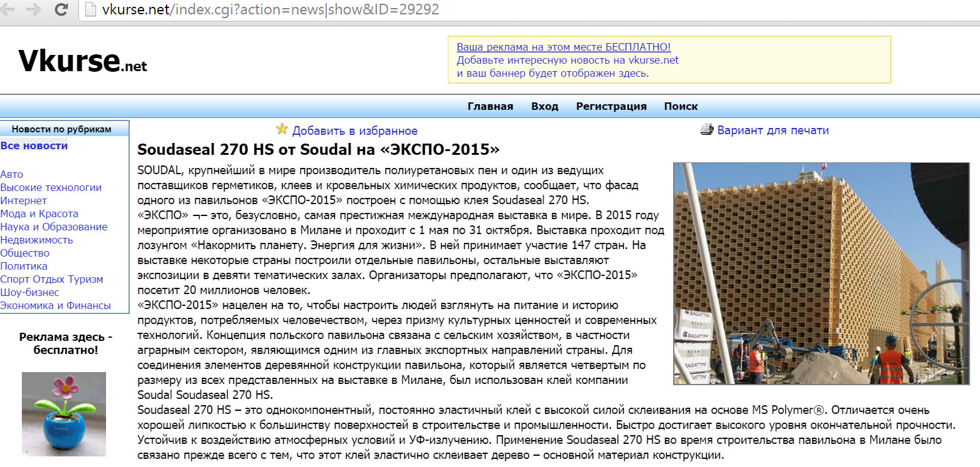This screenshot has width=980, height=467.
Task: Click the article headline 'Soudaseal 270 HS от Soudal на «ЭКСПО-2015»'
Action: pos(318,150)
